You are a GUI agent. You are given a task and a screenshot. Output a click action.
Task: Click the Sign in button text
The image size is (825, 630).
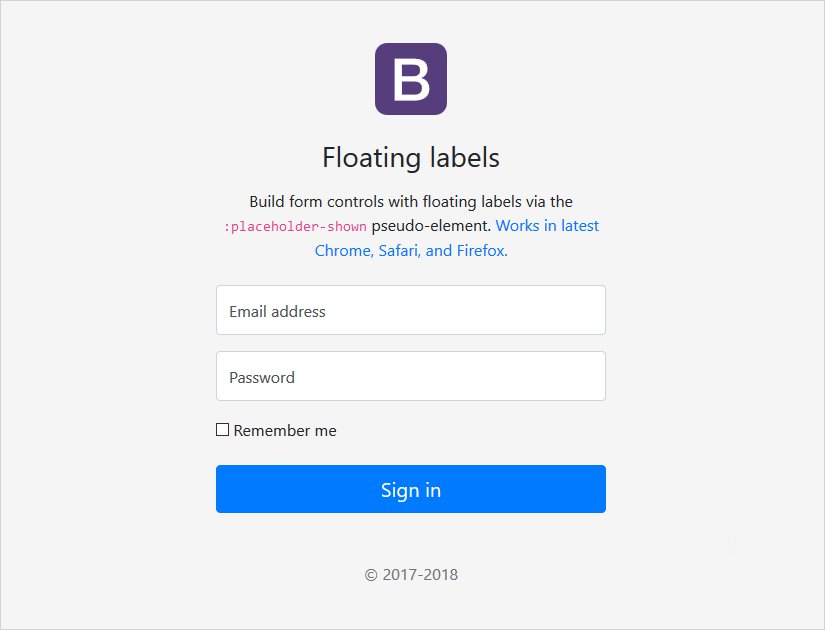411,490
